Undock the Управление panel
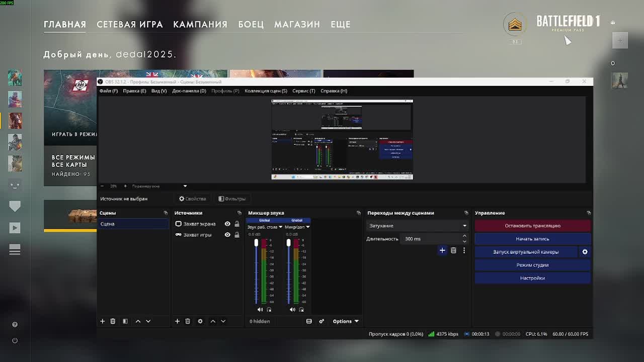The width and height of the screenshot is (644, 362). [589, 213]
